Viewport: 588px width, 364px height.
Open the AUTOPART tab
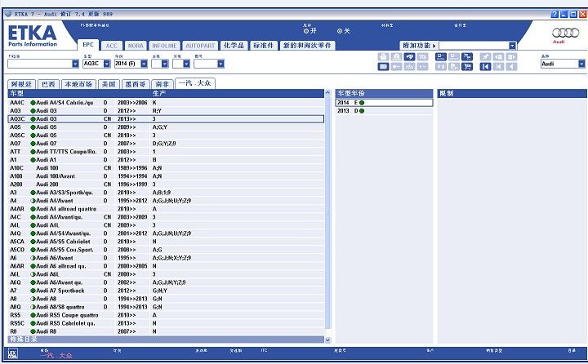coord(200,46)
